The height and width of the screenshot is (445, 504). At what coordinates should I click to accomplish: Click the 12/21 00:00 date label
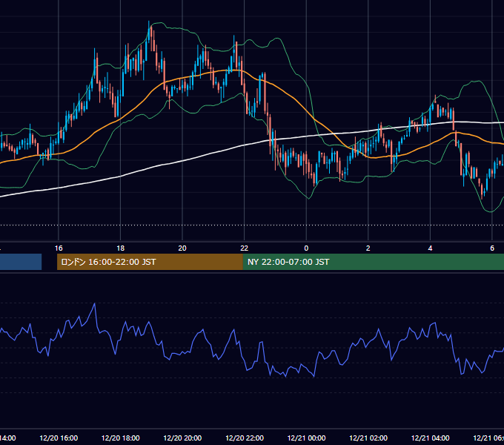pyautogui.click(x=306, y=438)
